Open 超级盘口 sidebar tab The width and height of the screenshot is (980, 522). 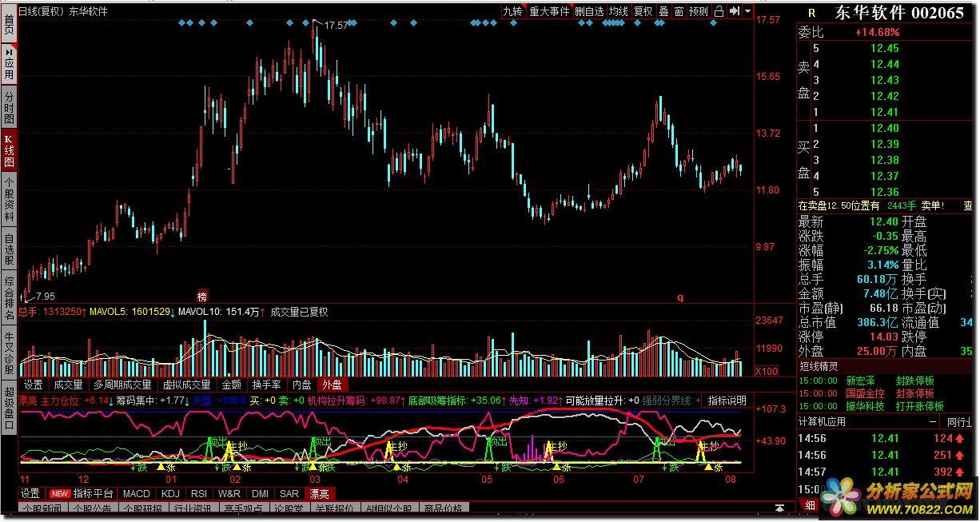pyautogui.click(x=9, y=409)
